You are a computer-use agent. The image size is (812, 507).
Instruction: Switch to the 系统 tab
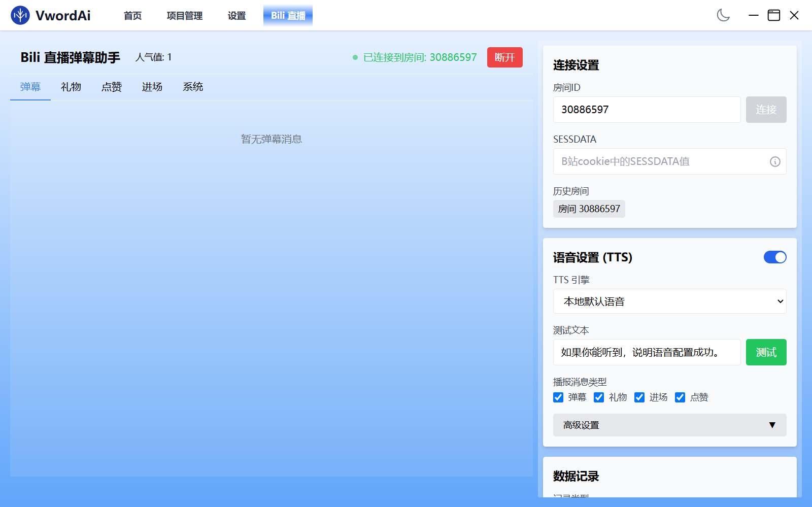click(193, 87)
